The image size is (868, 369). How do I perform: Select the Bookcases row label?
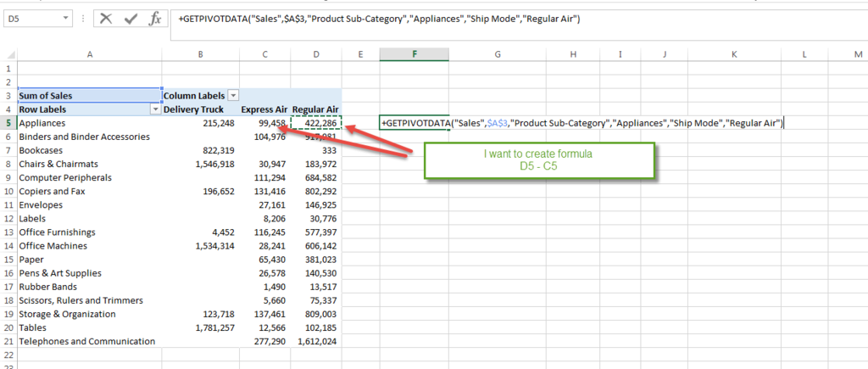tap(90, 150)
